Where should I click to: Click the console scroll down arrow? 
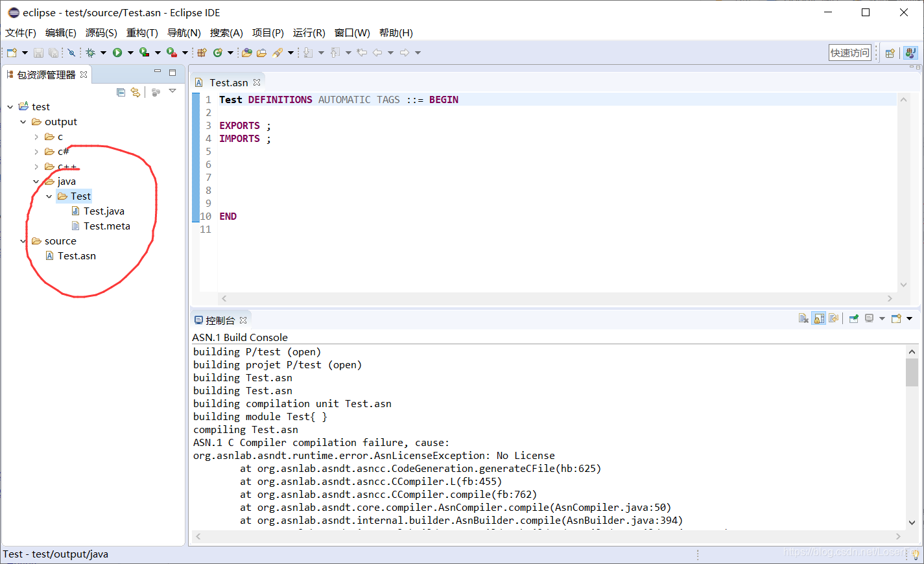(x=912, y=523)
